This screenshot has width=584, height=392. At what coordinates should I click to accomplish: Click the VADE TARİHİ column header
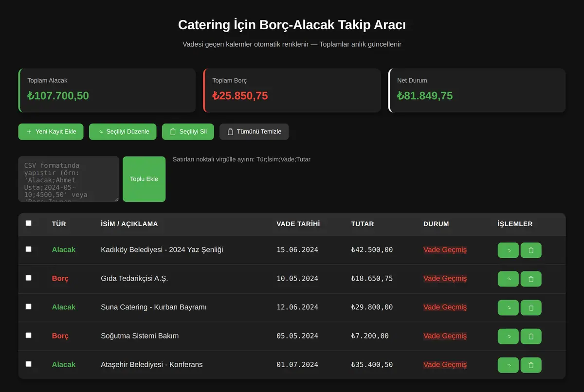(x=298, y=224)
